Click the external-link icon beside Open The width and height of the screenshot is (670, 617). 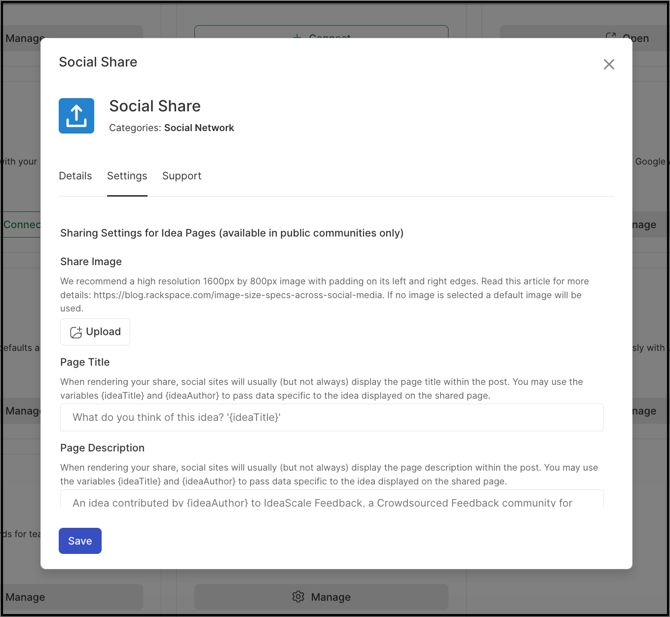(x=611, y=38)
